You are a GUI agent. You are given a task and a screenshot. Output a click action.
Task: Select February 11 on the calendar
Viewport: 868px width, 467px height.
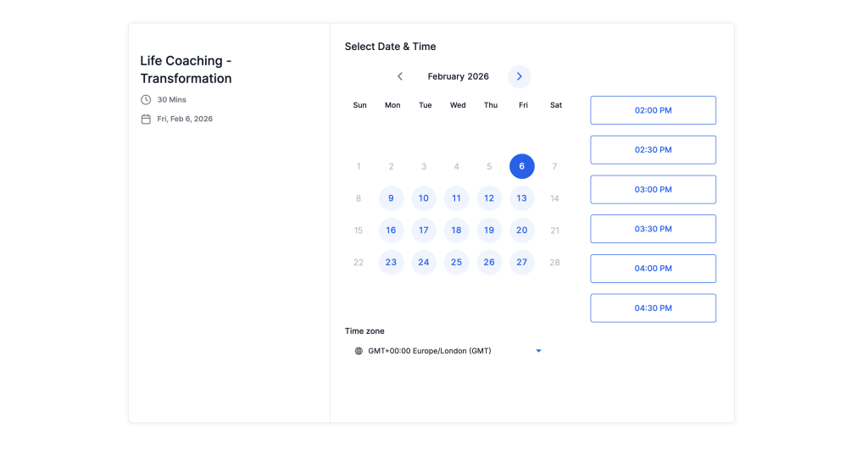456,198
